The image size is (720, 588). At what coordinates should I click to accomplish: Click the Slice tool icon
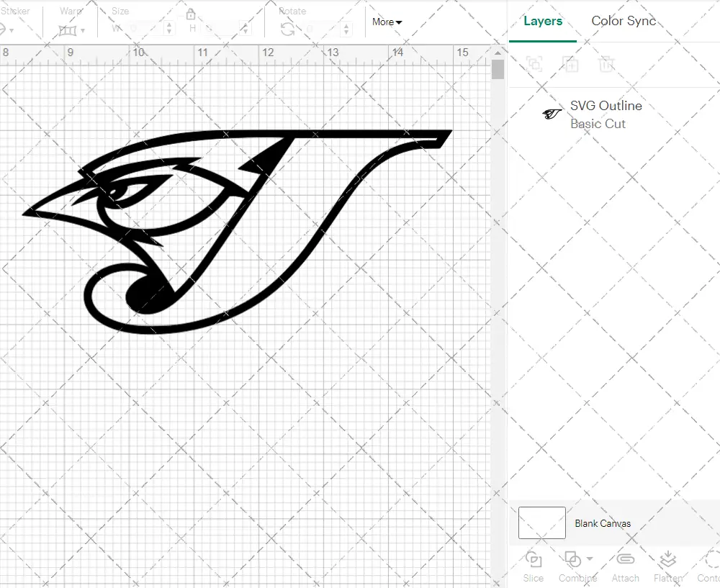click(533, 559)
